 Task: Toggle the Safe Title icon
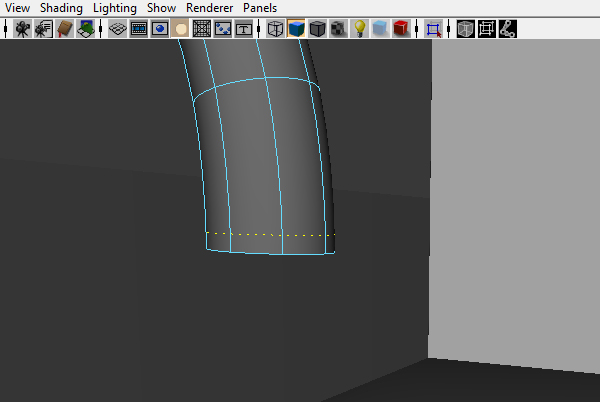[244, 29]
